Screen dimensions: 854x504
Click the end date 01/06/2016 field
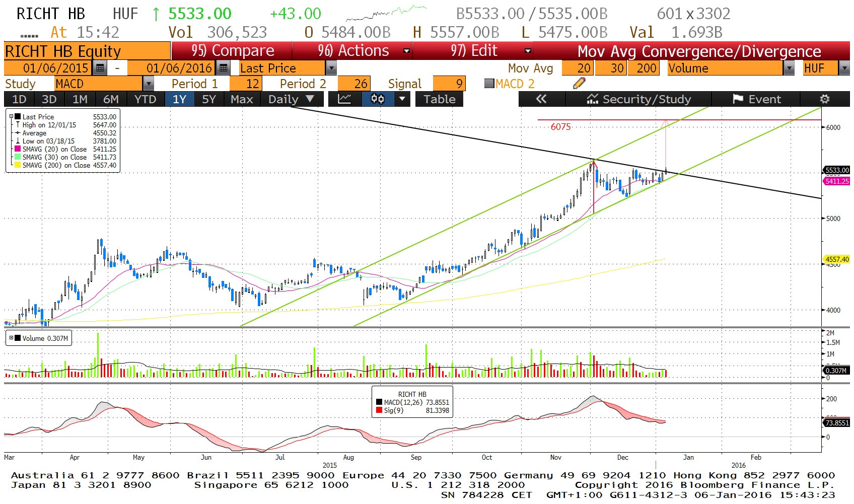point(172,68)
